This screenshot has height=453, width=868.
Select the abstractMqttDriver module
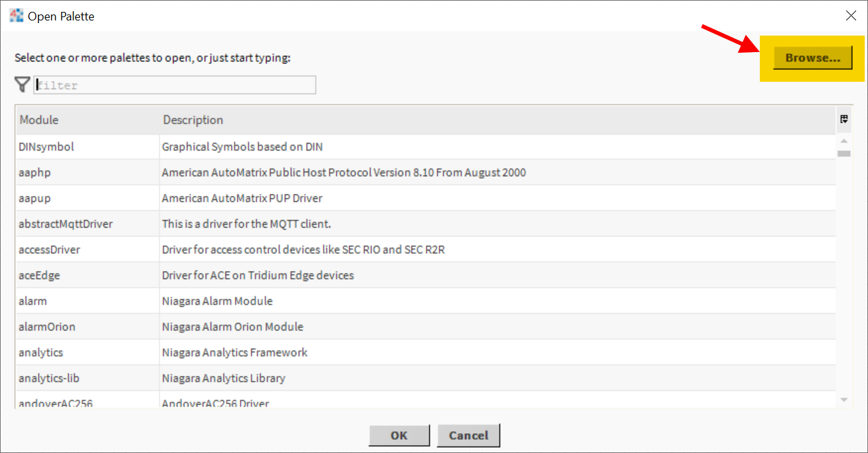(65, 224)
